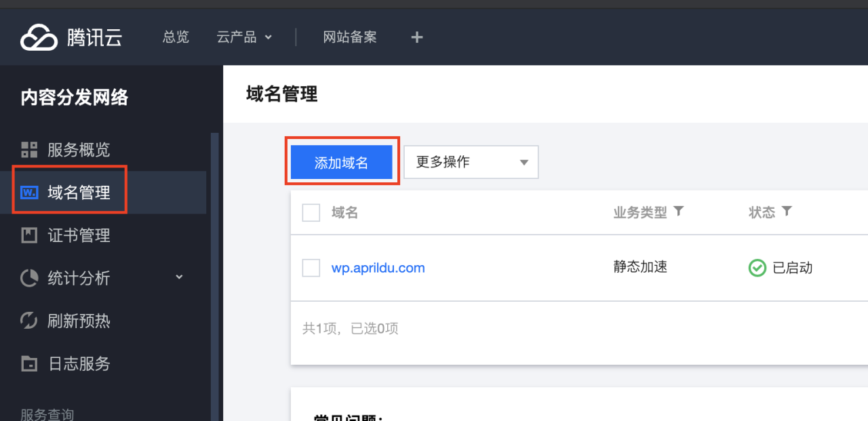Viewport: 868px width, 421px height.
Task: Open the 更多操作 dropdown
Action: pos(471,162)
